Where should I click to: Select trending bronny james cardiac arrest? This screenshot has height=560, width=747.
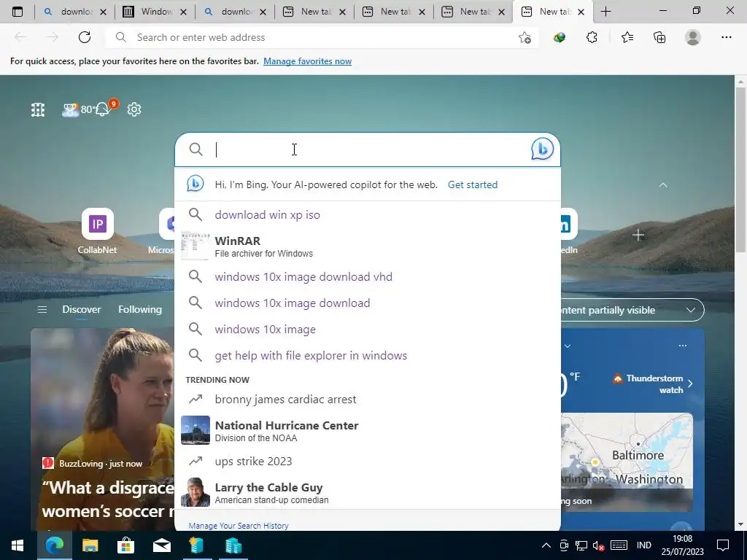pyautogui.click(x=368, y=399)
